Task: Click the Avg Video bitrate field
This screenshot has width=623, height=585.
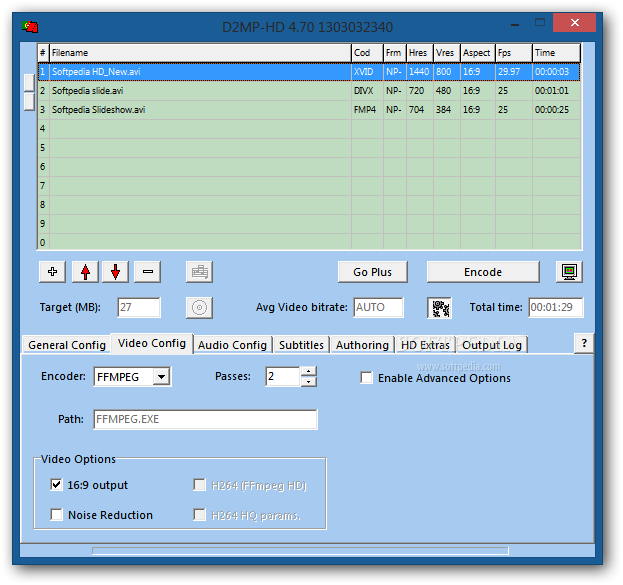Action: point(379,307)
